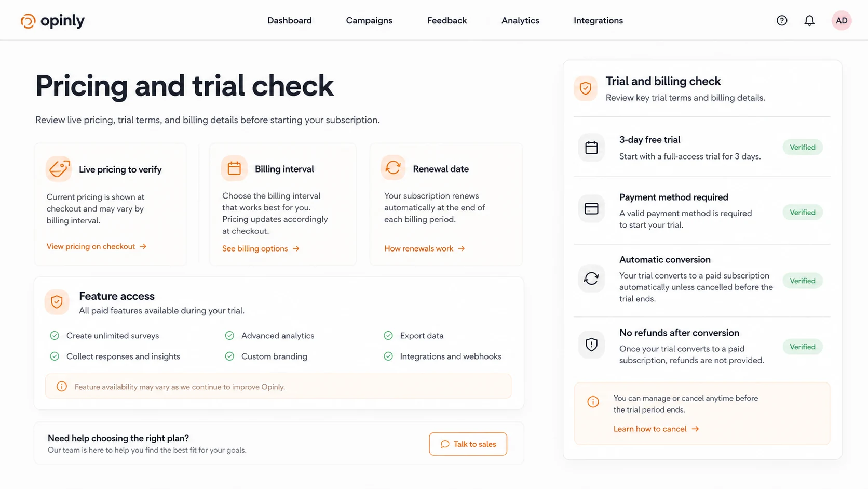Image resolution: width=868 pixels, height=489 pixels.
Task: Click the Automatic conversion sync icon
Action: pyautogui.click(x=591, y=279)
